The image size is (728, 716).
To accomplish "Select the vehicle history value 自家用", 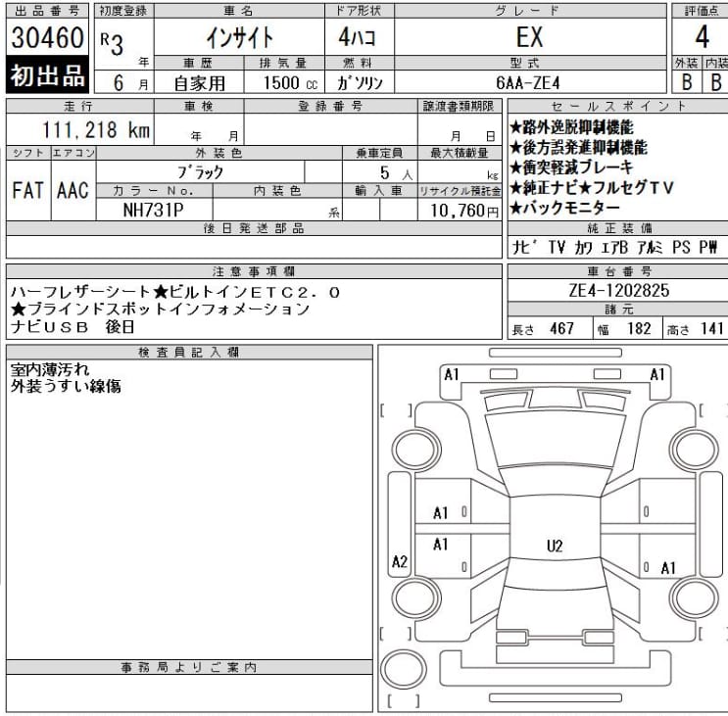I will (x=199, y=83).
